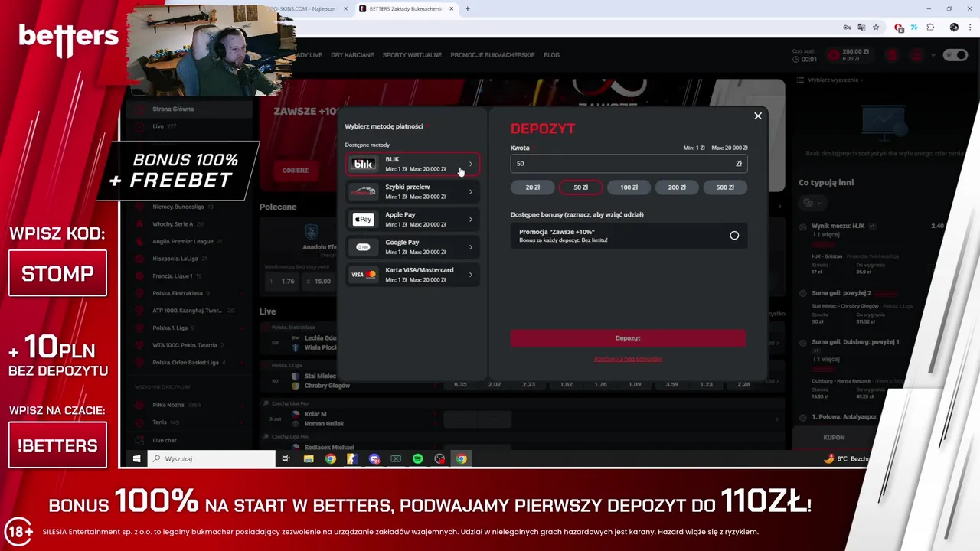The width and height of the screenshot is (980, 551).
Task: Open Promocje Bukmacherskie menu
Action: (x=492, y=55)
